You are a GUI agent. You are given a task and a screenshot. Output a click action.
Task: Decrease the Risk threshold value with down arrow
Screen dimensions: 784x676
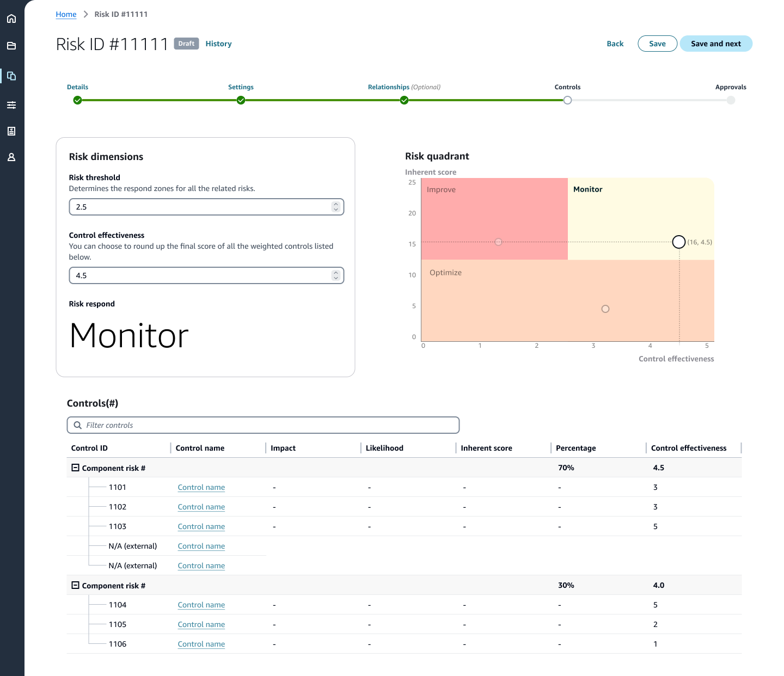pyautogui.click(x=336, y=210)
